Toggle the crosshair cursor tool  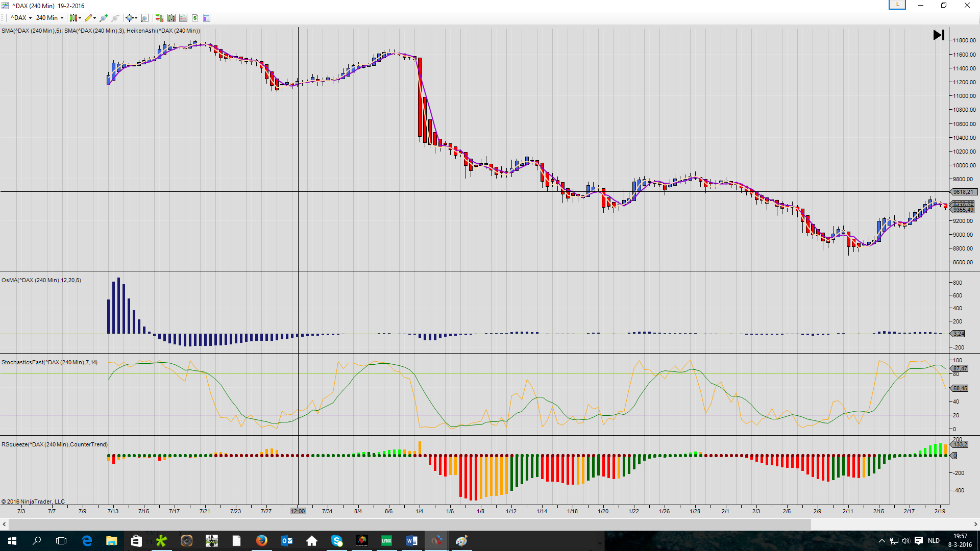[x=130, y=18]
